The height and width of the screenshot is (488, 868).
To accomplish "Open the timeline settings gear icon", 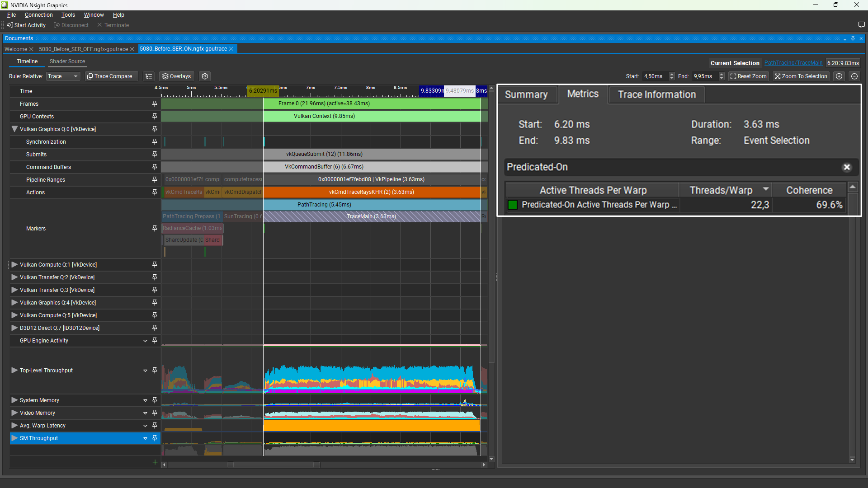I will [205, 76].
